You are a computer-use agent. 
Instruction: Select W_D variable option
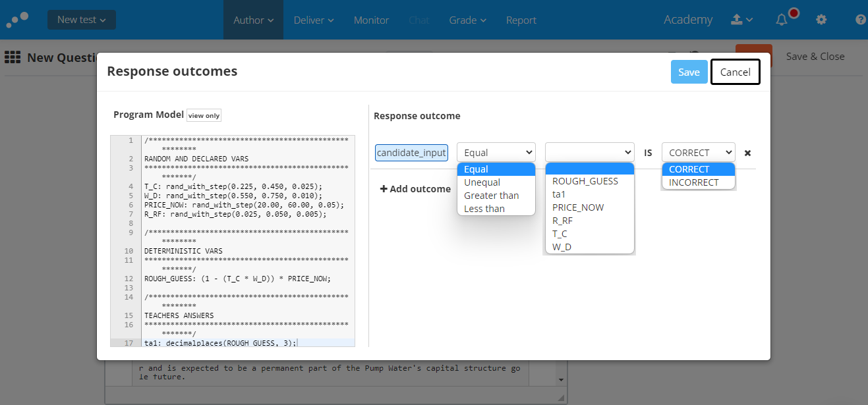click(x=590, y=247)
